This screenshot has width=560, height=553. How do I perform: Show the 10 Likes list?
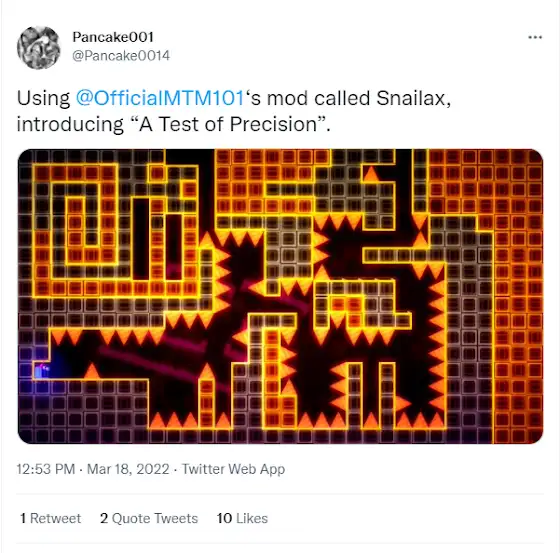click(242, 518)
